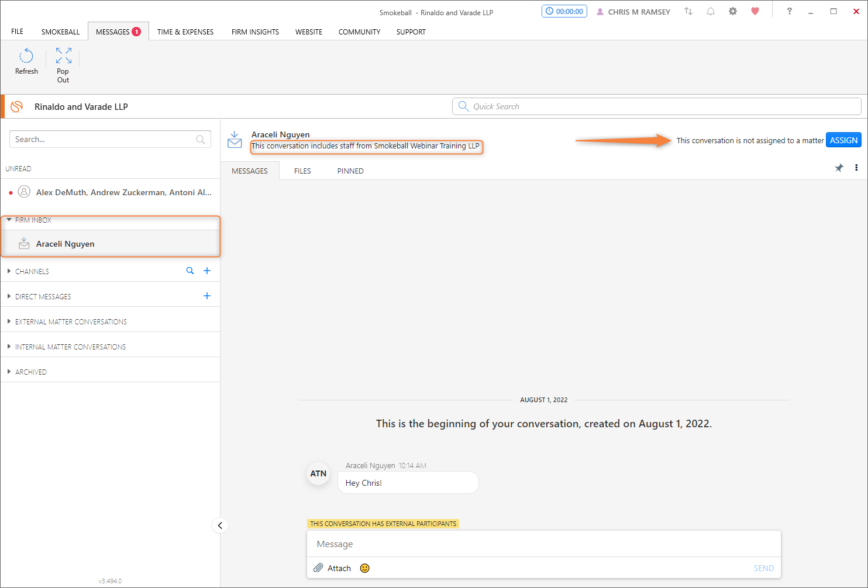Open the conversation options three-dot menu
This screenshot has width=868, height=588.
pyautogui.click(x=856, y=168)
